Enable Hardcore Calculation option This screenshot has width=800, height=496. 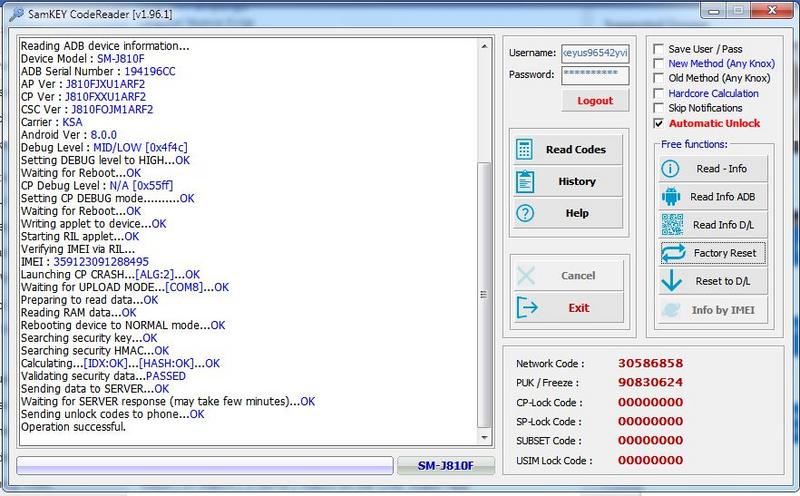[x=659, y=93]
